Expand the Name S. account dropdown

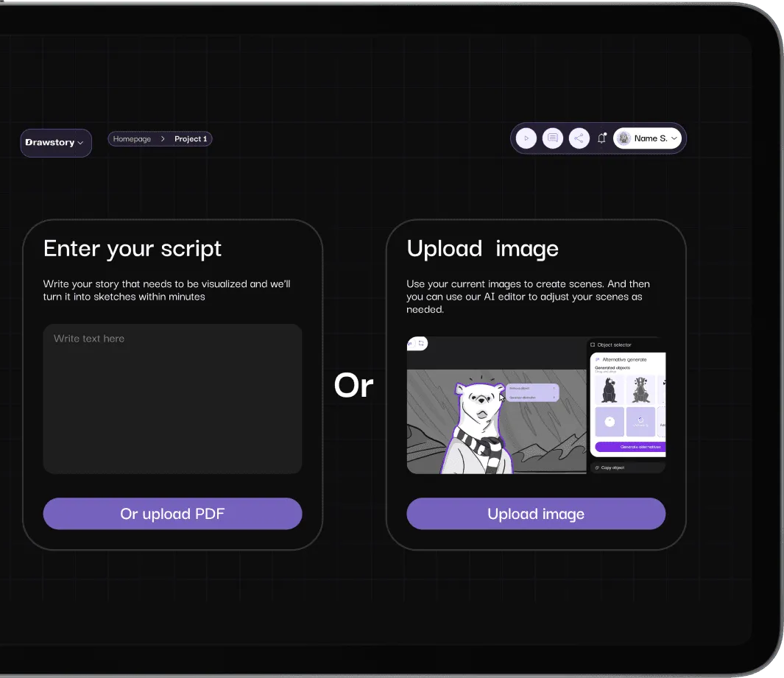point(648,138)
